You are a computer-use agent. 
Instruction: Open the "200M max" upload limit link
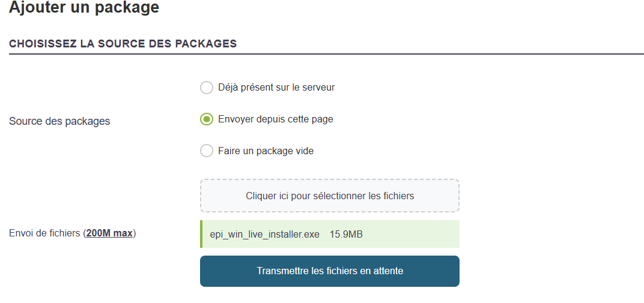pos(109,233)
